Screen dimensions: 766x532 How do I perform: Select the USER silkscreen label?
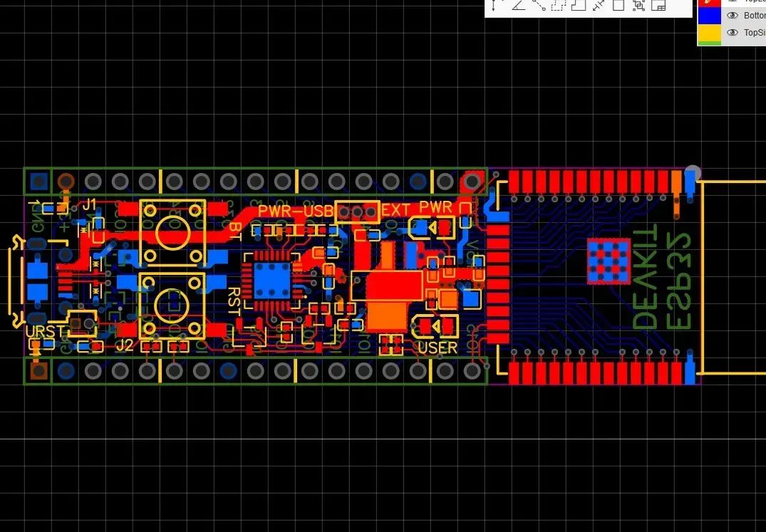click(438, 348)
